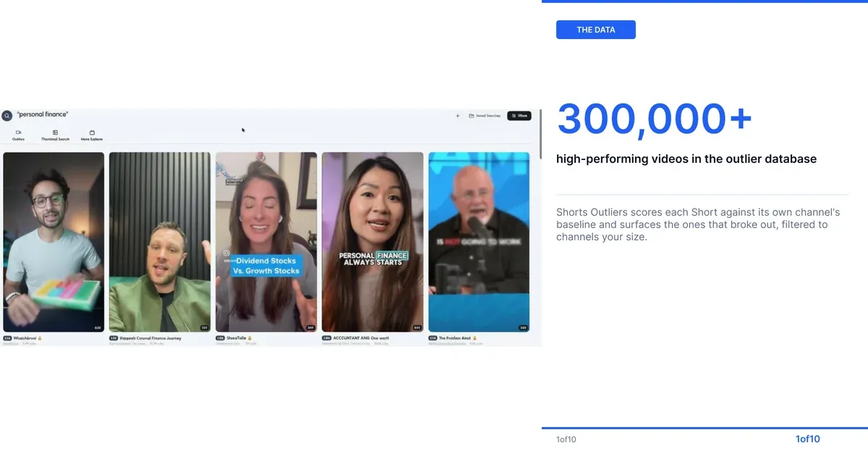Click the ACCOUNTANT video title text
868x456 pixels.
(361, 338)
